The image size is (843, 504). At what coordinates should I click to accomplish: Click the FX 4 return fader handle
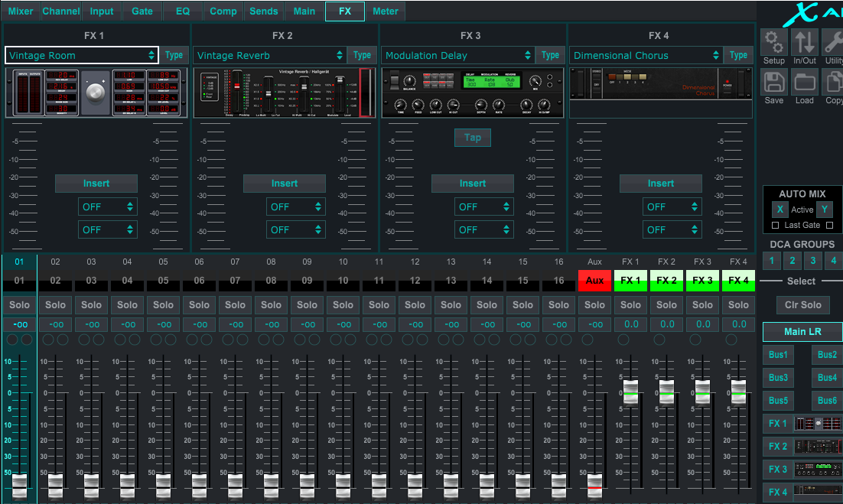[x=738, y=392]
